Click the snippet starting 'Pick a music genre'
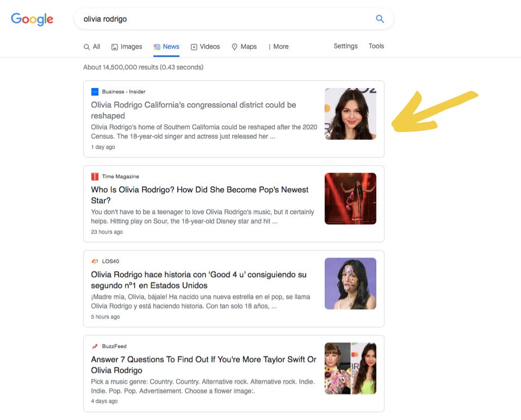This screenshot has width=521, height=420. [203, 386]
